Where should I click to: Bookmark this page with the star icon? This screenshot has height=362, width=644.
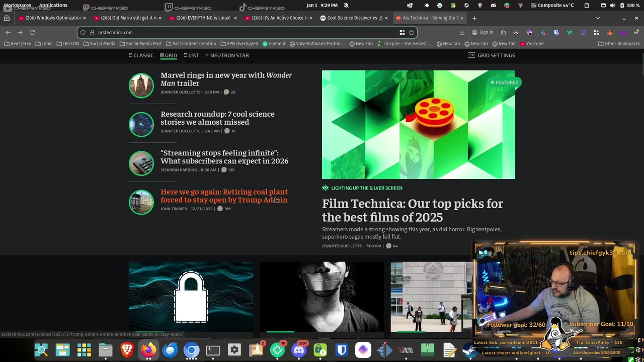tap(412, 32)
